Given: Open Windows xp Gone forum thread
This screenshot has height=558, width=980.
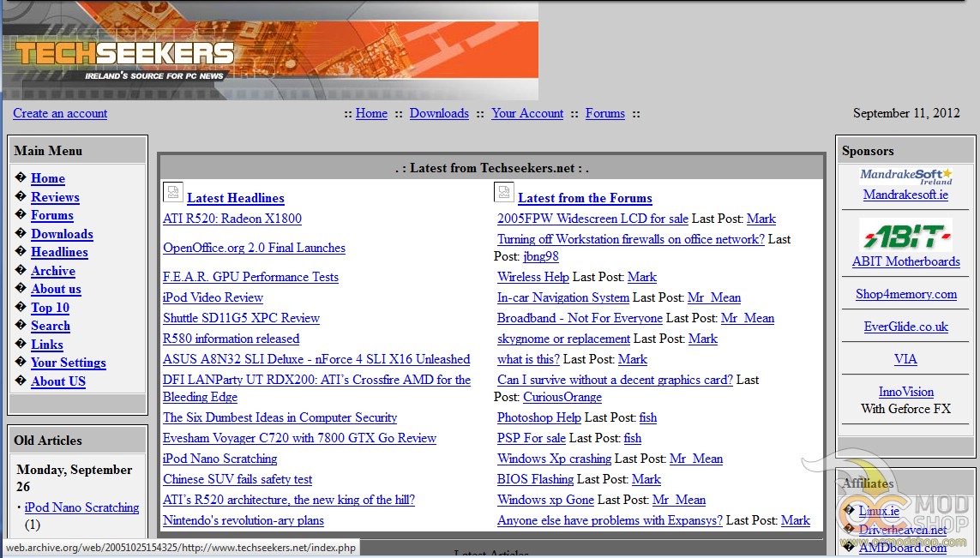Looking at the screenshot, I should (545, 500).
